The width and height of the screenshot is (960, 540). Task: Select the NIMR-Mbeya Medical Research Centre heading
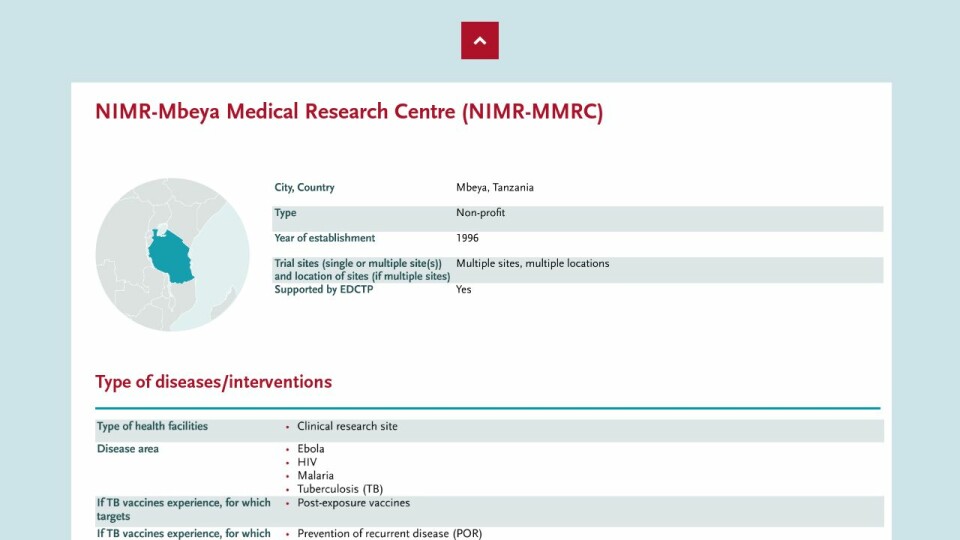click(x=349, y=112)
